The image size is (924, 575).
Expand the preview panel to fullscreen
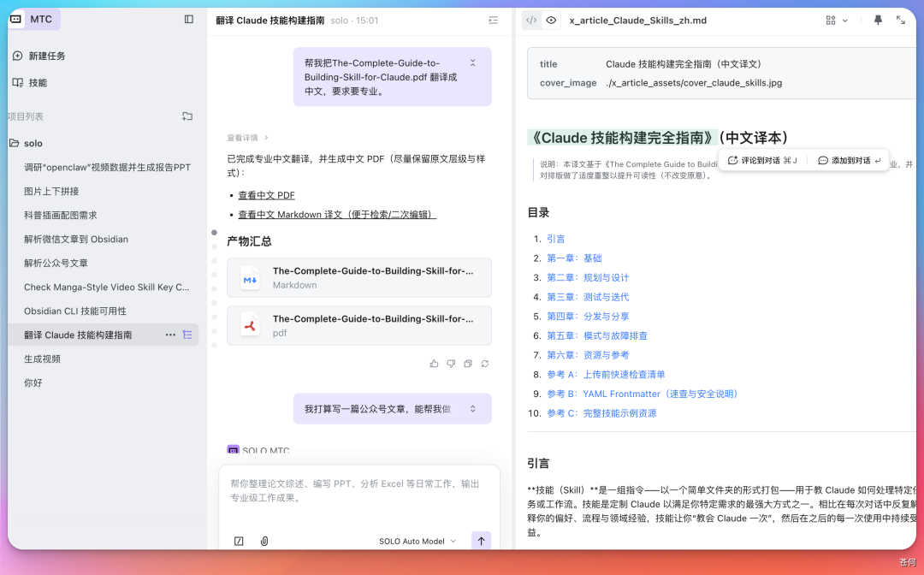pyautogui.click(x=902, y=20)
